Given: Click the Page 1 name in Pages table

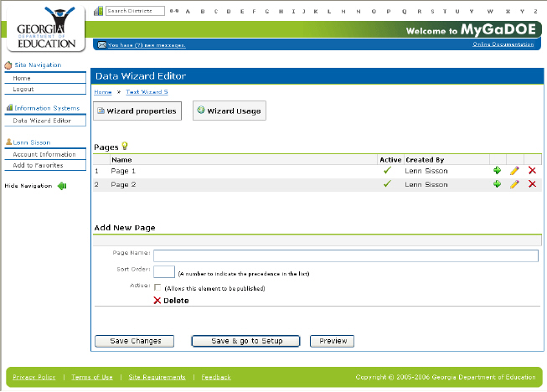Looking at the screenshot, I should click(123, 171).
